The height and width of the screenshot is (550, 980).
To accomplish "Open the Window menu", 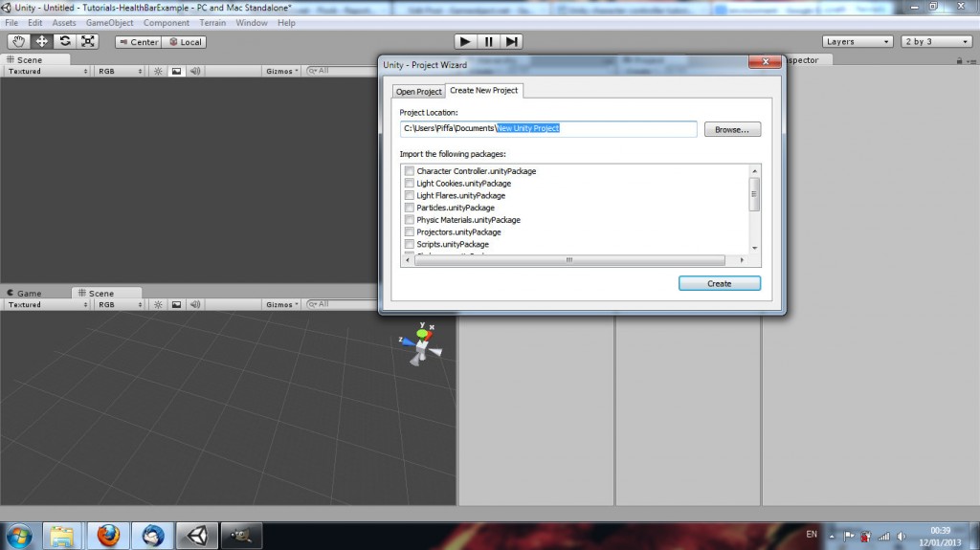I will tap(252, 23).
